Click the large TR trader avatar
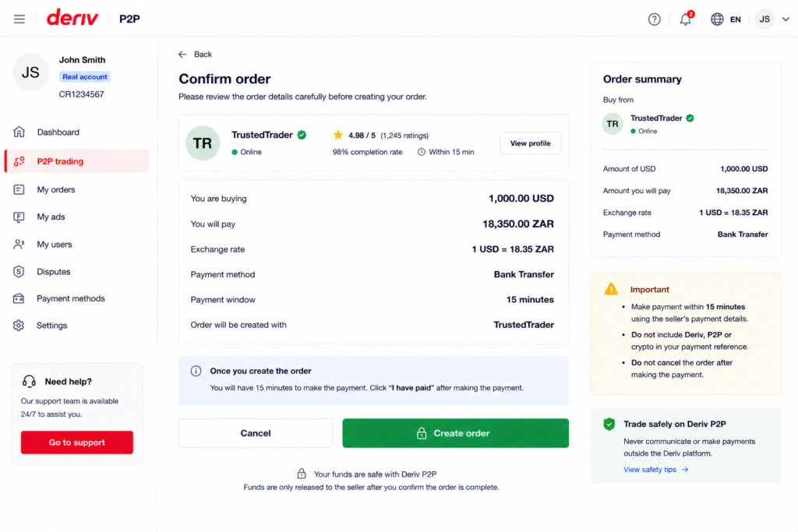This screenshot has height=532, width=798. [203, 143]
